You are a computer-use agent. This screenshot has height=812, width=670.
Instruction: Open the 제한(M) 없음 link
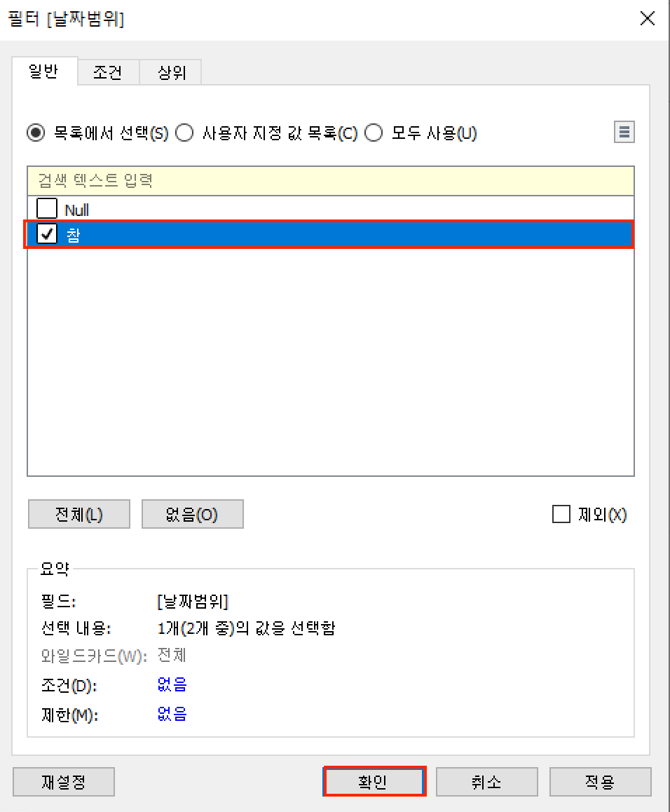[172, 714]
